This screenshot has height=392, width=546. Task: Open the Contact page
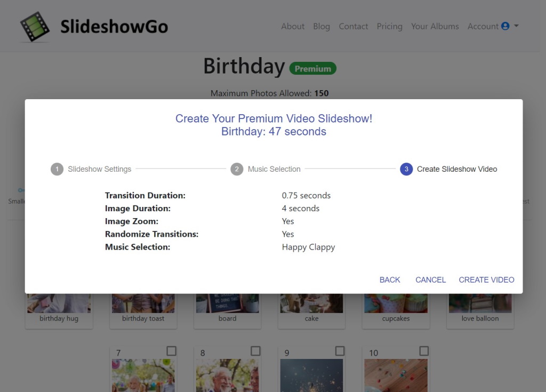(353, 26)
